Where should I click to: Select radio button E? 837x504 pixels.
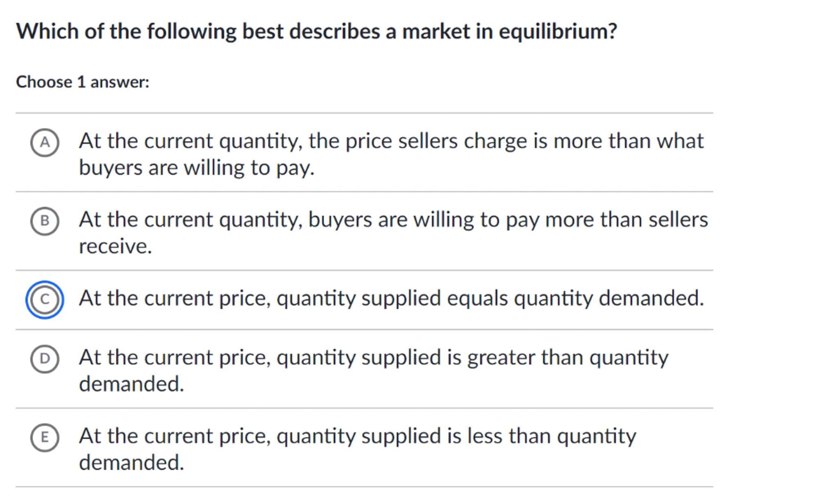(x=45, y=437)
